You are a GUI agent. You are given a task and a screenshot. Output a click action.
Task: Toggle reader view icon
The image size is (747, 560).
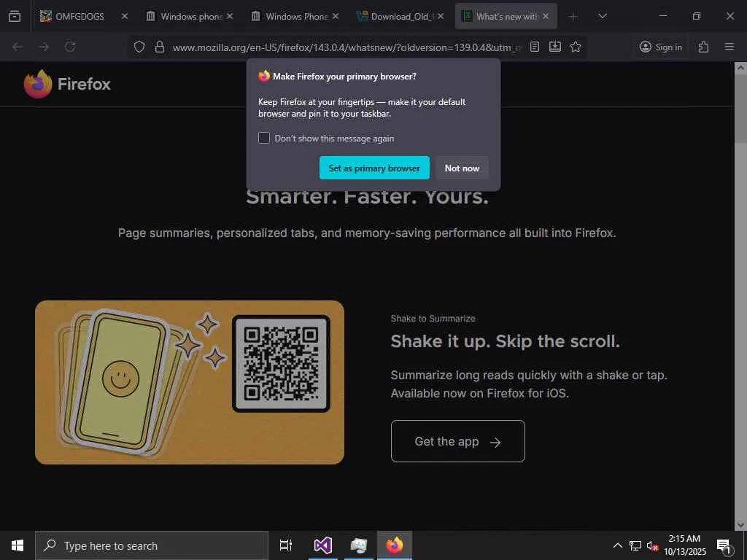click(535, 47)
